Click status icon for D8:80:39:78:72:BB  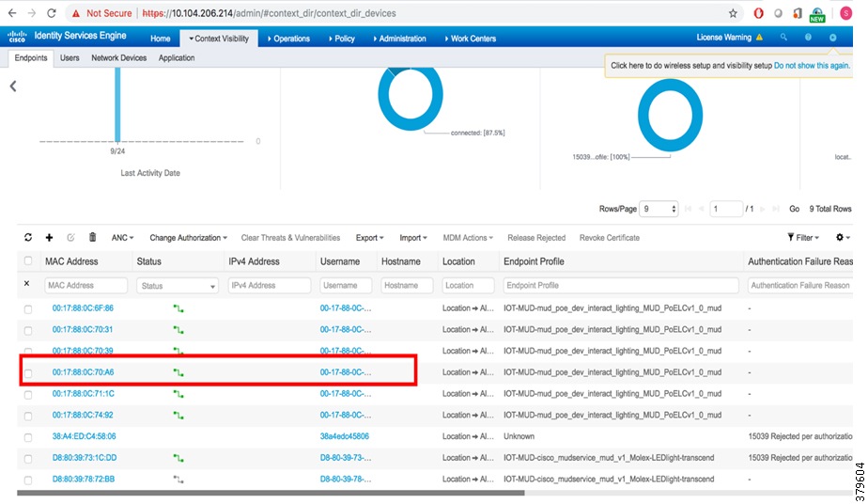coord(178,479)
